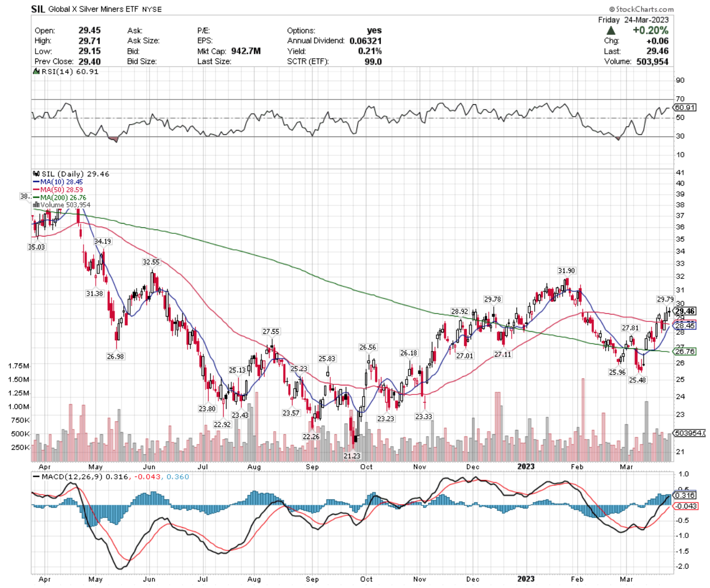This screenshot has height=588, width=710.
Task: Click the 27.55 August high label
Action: coord(271,332)
